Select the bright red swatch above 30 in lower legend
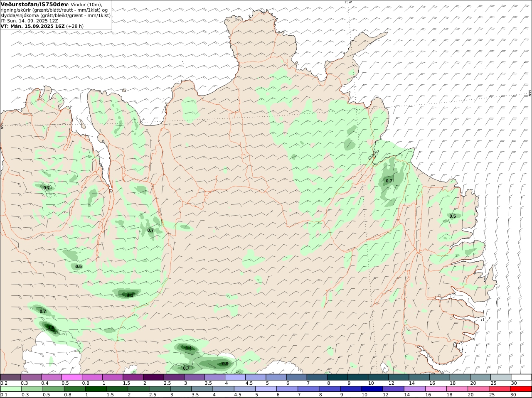 [x=521, y=389]
